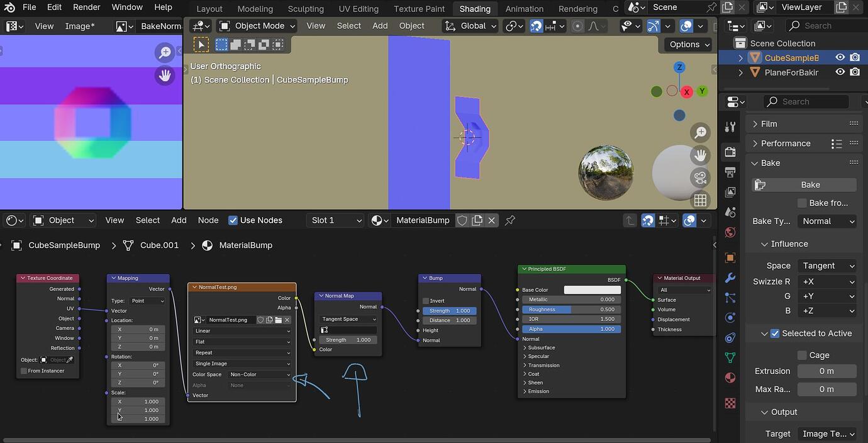Click the image editor pan hand icon

coord(165,76)
